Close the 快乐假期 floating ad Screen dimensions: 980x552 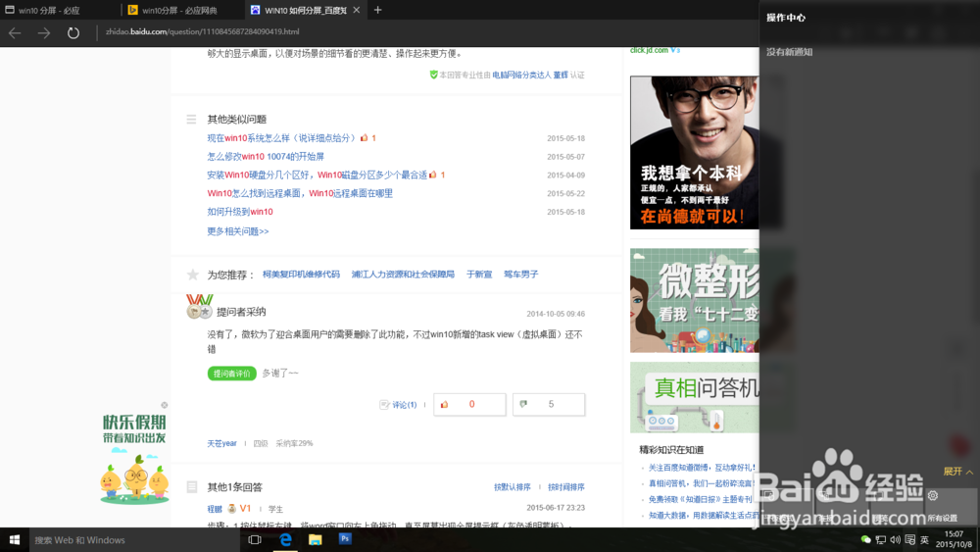click(165, 405)
